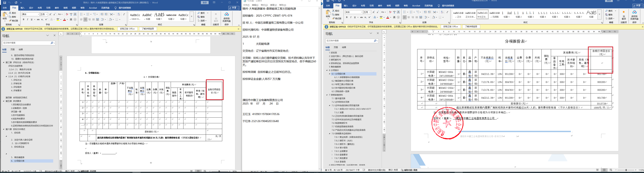This screenshot has height=173, width=644.
Task: Apply numbered list in 附件2 Word window
Action: point(88,14)
